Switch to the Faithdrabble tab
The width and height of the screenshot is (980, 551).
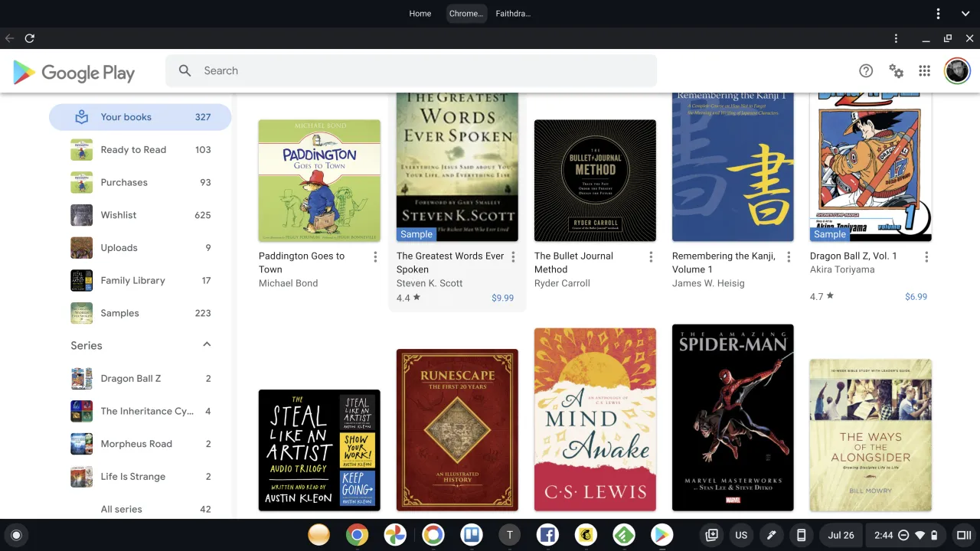512,13
